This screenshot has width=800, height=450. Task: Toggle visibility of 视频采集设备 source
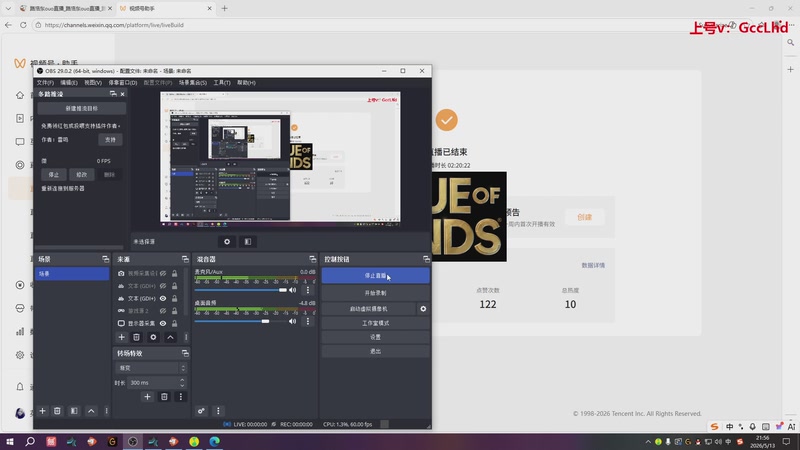point(163,273)
